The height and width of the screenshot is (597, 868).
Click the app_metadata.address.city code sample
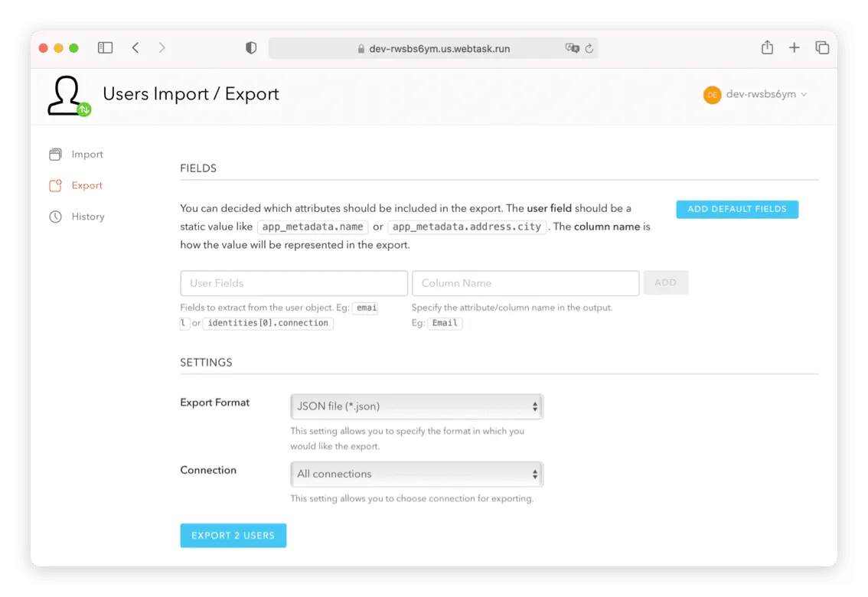(x=467, y=227)
